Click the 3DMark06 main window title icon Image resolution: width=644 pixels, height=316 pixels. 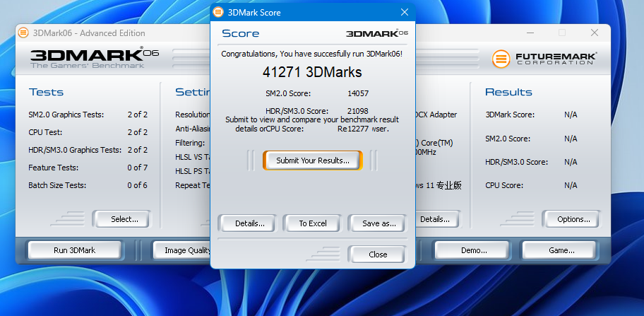(x=23, y=33)
